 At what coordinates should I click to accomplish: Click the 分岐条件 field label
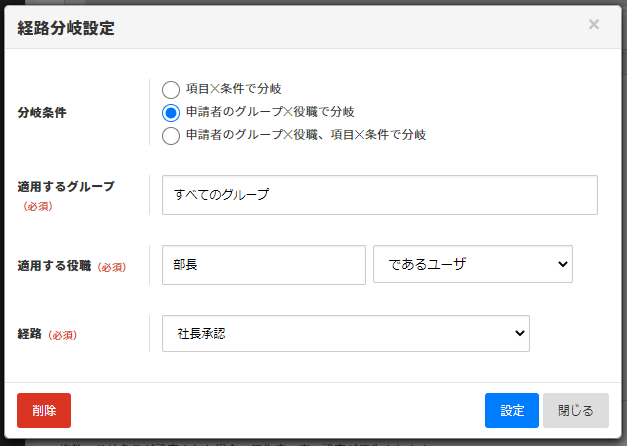(x=43, y=112)
